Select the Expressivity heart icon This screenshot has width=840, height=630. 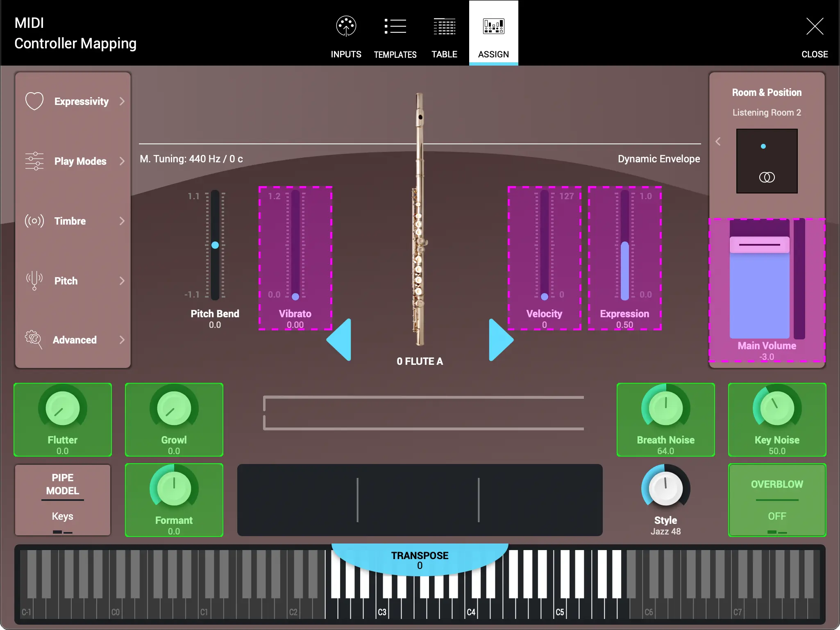pos(34,101)
